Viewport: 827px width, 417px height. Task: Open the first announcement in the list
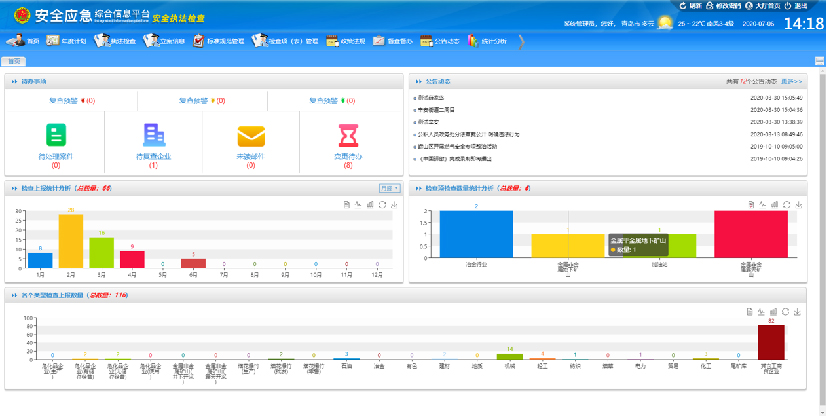(432, 98)
